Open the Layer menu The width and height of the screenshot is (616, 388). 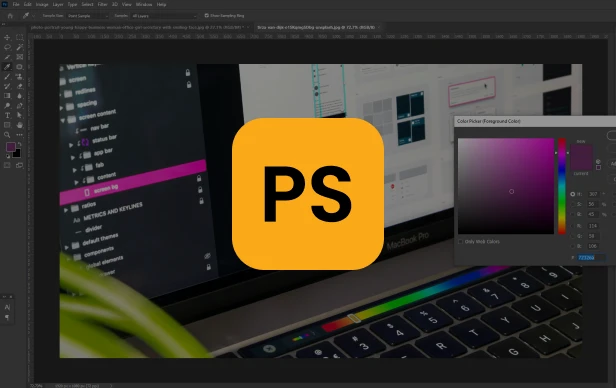(x=58, y=4)
